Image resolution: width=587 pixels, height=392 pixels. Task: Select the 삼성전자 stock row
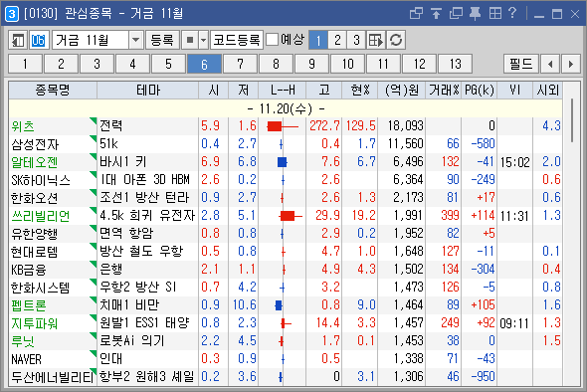pyautogui.click(x=286, y=144)
